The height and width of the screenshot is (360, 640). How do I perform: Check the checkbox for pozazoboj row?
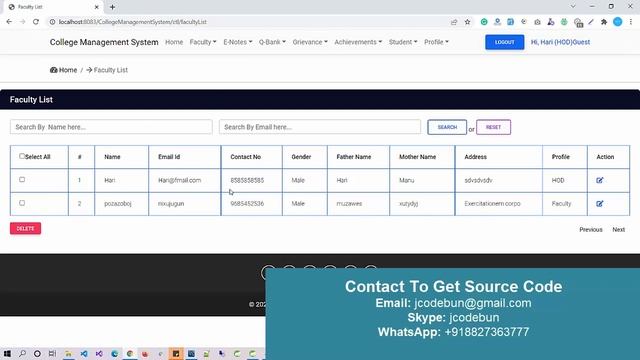coord(22,202)
